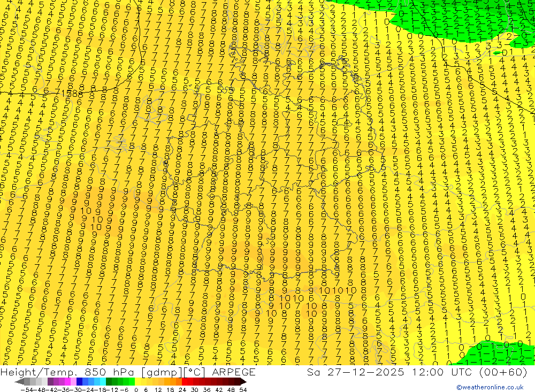The width and height of the screenshot is (535, 392).
Task: Click the grey left arrow end of color scale
Action: 19,382
